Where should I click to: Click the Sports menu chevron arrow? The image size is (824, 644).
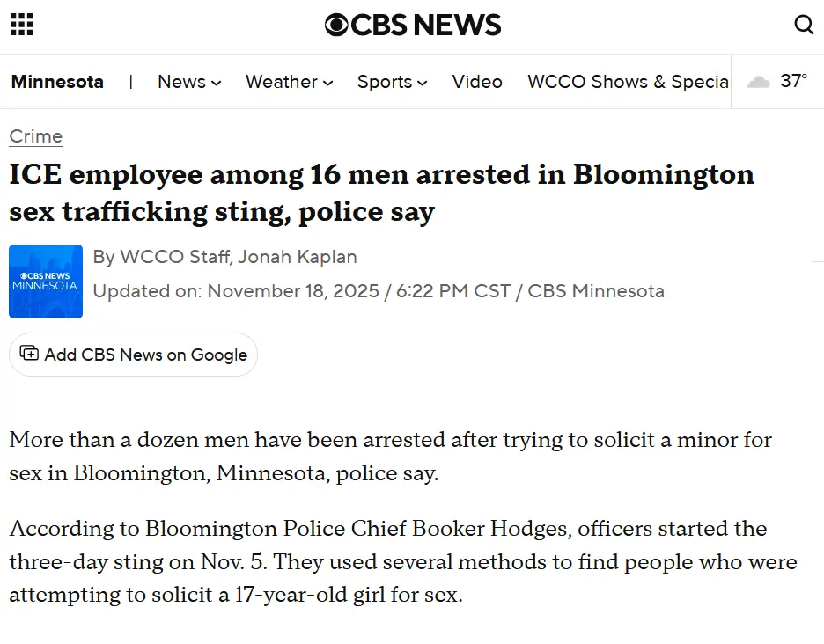coord(423,84)
